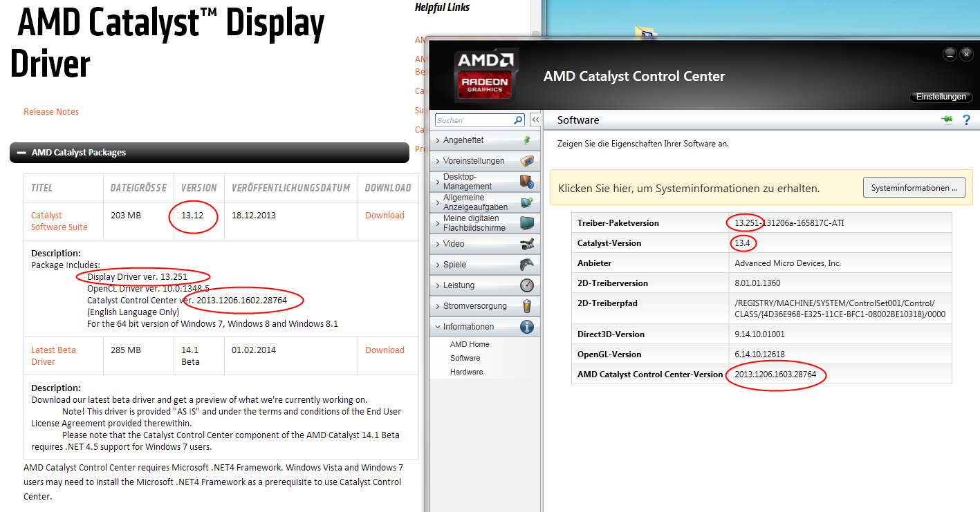This screenshot has width=980, height=512.
Task: Click the TITEL column header
Action: point(41,188)
